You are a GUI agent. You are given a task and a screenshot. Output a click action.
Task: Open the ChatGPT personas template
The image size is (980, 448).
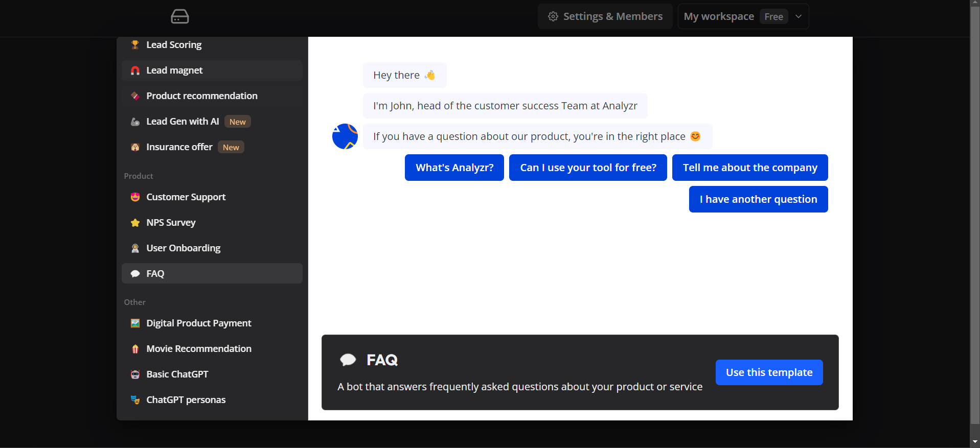[x=212, y=400]
